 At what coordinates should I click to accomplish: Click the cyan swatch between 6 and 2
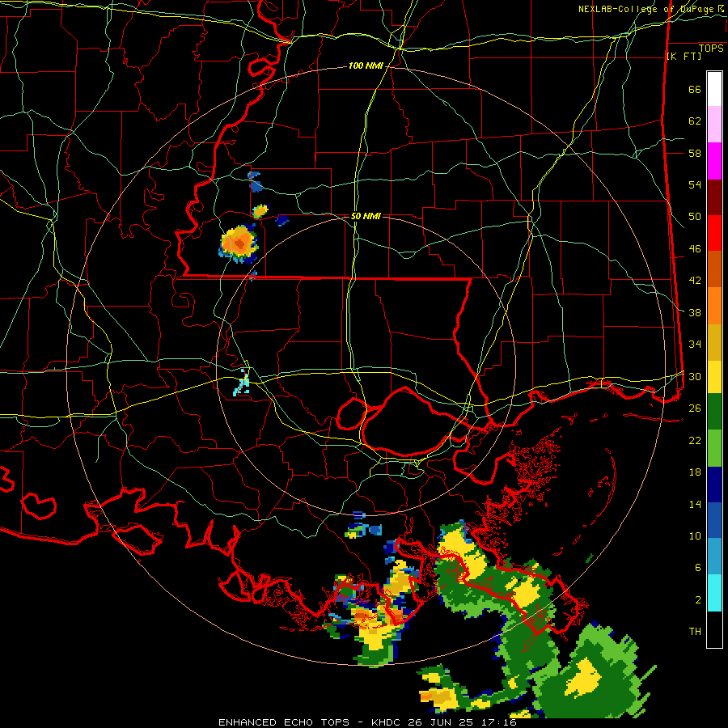tap(714, 593)
